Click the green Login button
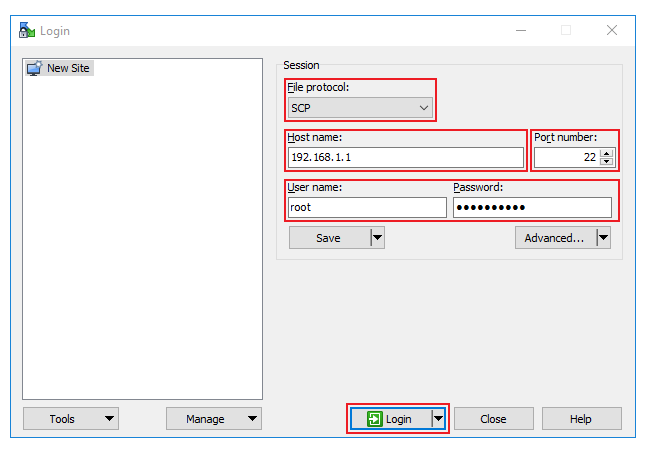Viewport: 651px width, 453px height. point(390,419)
